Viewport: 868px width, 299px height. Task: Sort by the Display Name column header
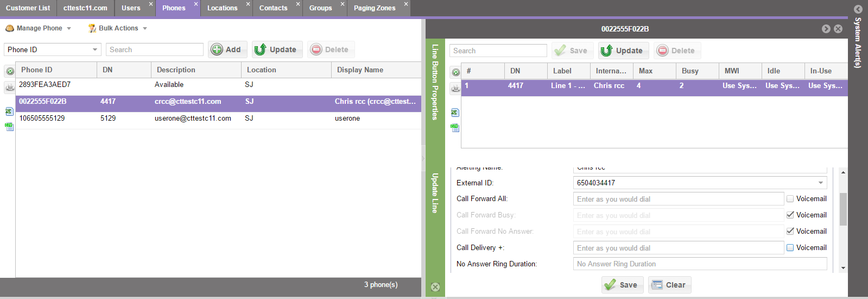376,70
